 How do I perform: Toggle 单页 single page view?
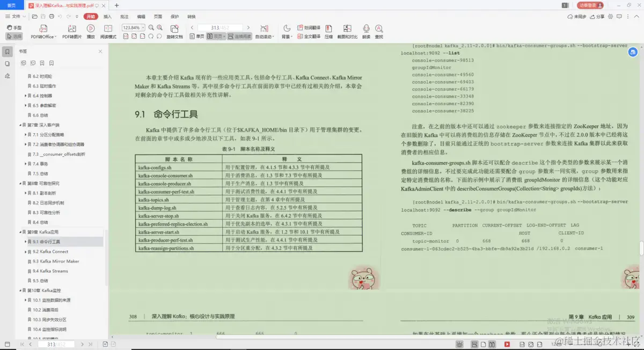197,37
